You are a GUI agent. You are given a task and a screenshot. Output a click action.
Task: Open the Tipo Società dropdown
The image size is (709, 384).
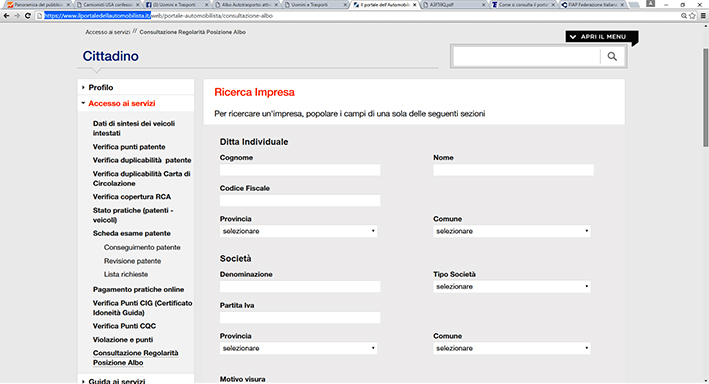pos(512,287)
